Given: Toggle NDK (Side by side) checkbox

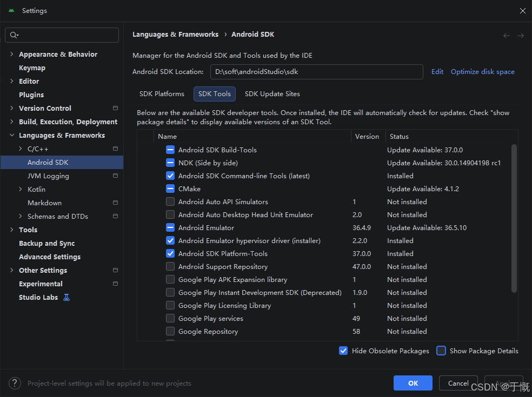Looking at the screenshot, I should tap(170, 163).
